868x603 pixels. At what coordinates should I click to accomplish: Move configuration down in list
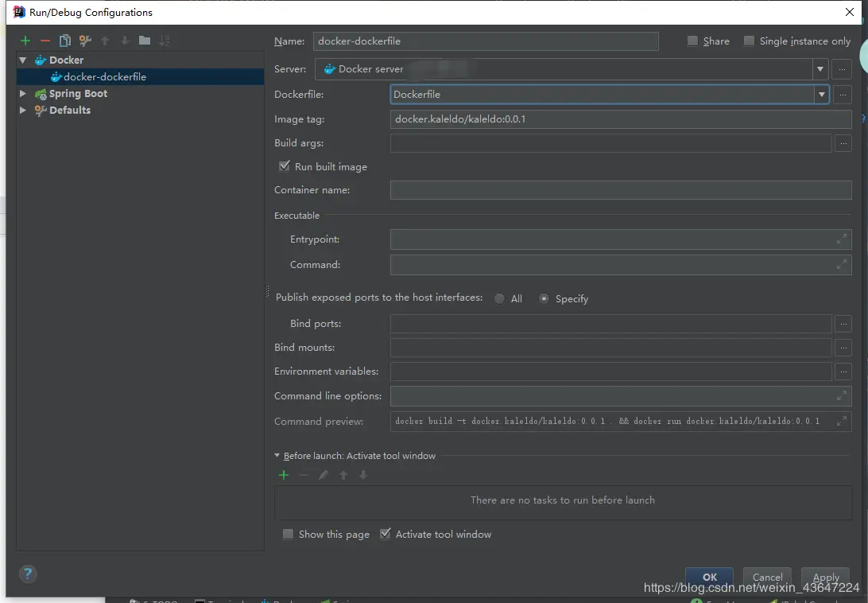pyautogui.click(x=125, y=41)
